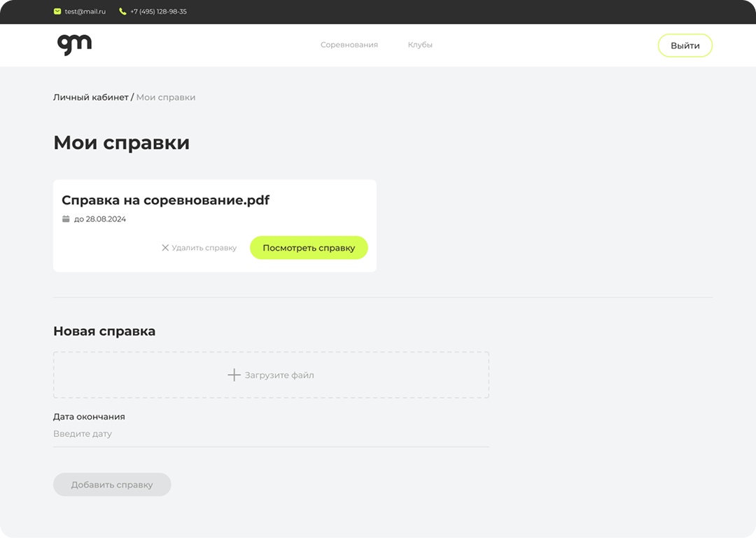
Task: Open the Личный кабинет breadcrumb link
Action: pyautogui.click(x=91, y=97)
